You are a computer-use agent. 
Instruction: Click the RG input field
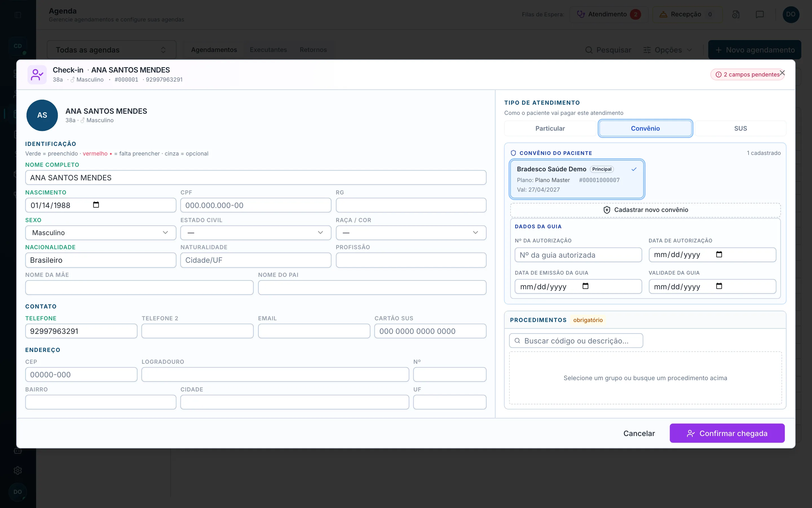point(411,205)
